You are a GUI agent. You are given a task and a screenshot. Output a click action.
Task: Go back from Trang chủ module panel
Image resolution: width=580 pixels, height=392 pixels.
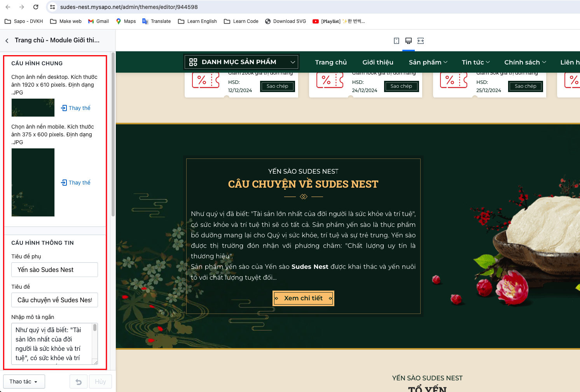[x=7, y=40]
